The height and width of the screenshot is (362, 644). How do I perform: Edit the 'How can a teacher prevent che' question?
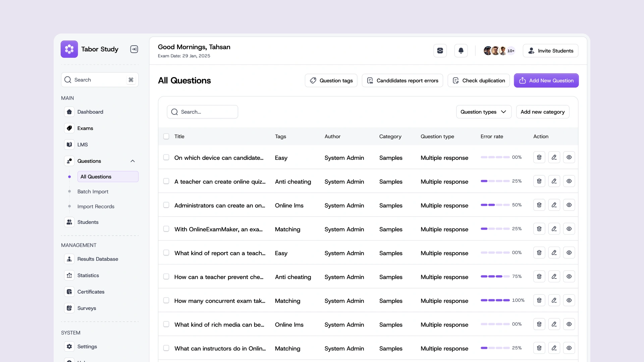click(554, 276)
